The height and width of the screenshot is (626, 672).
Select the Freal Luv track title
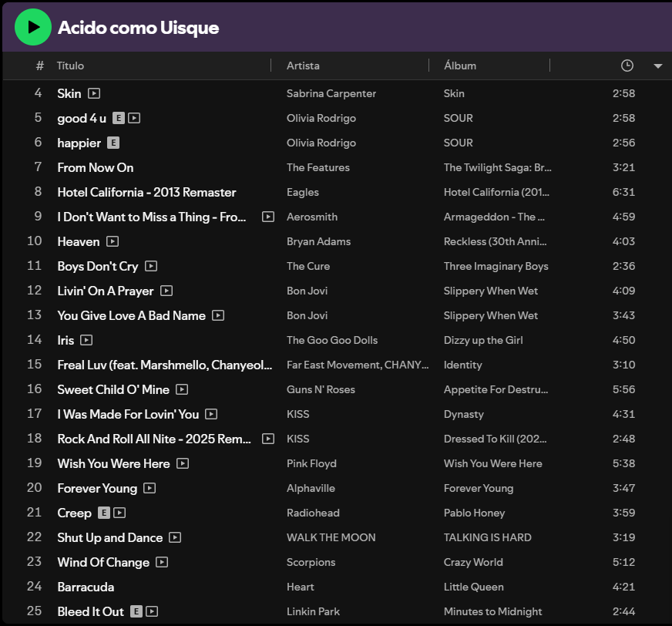tap(165, 365)
